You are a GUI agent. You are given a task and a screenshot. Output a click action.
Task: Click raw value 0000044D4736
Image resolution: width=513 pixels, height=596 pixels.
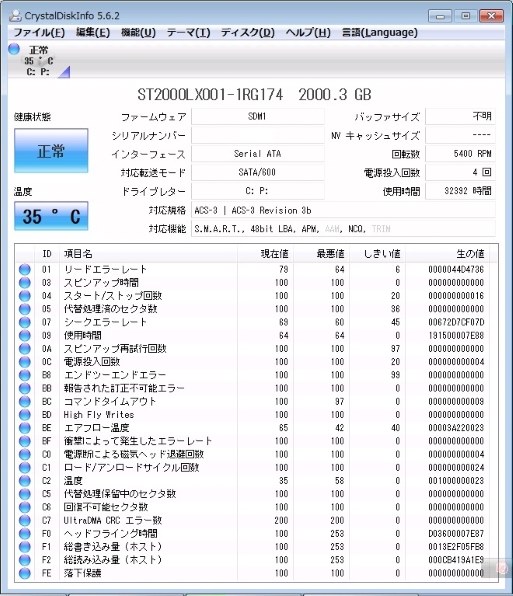click(456, 269)
